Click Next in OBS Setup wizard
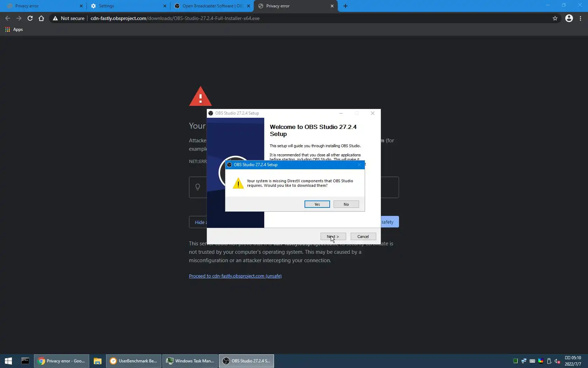The height and width of the screenshot is (368, 588). pos(333,237)
